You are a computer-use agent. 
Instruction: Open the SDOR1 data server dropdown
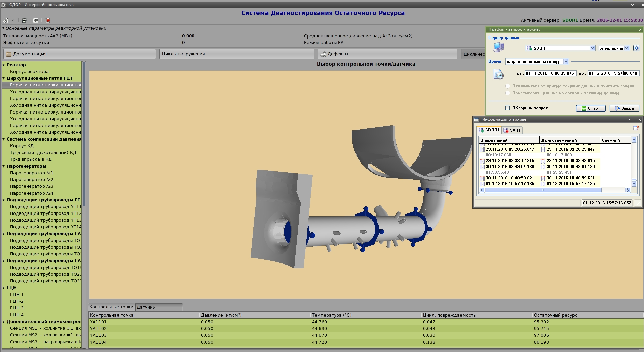(x=592, y=48)
